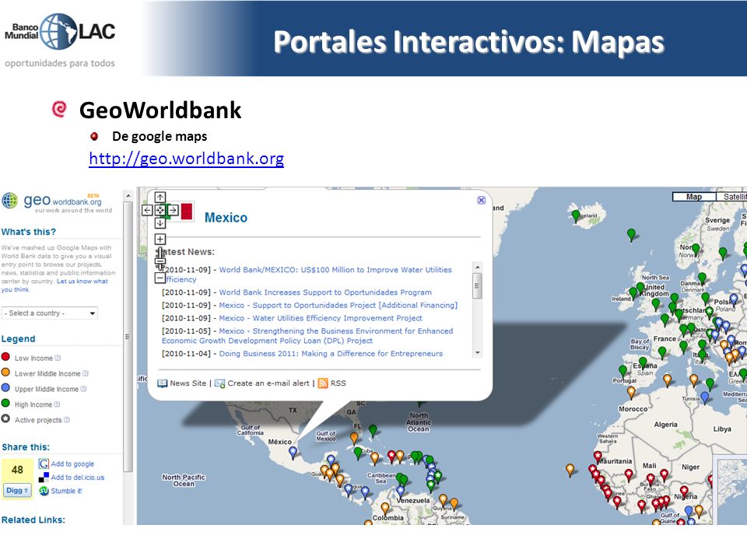Click the red Low Income legend marker
Viewport: 747px width, 560px height.
(x=5, y=357)
